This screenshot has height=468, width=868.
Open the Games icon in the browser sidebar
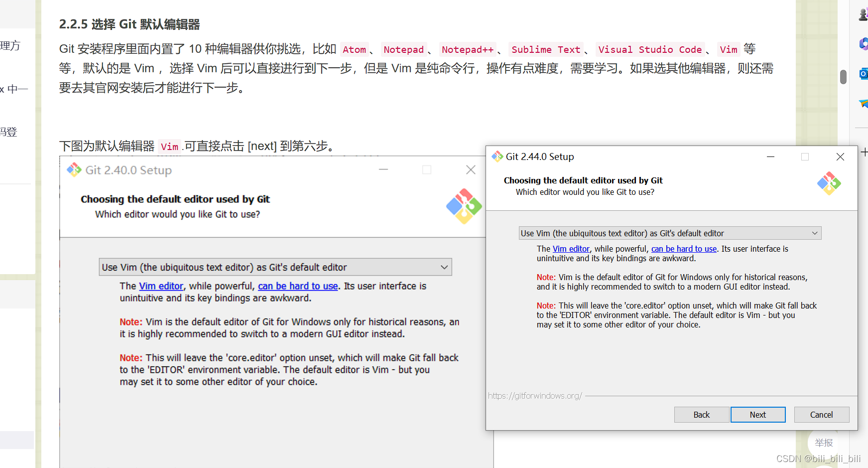(x=864, y=15)
